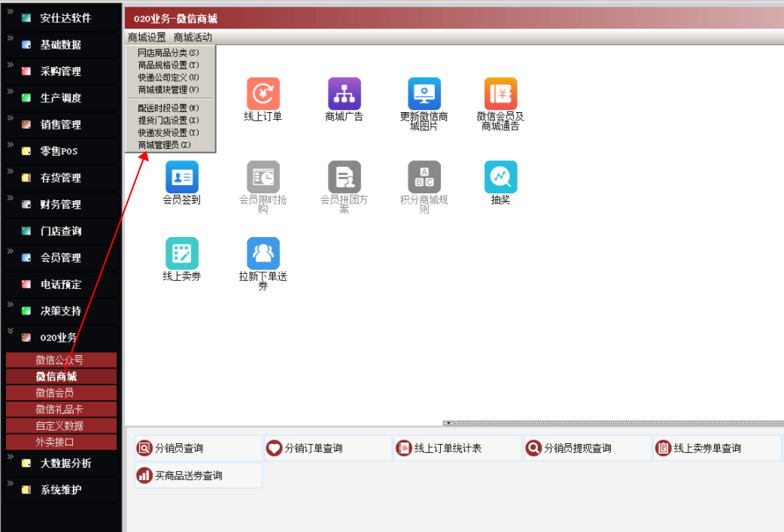Open 自定义数据 in the sidebar
Screen dimensions: 784x532
61,426
